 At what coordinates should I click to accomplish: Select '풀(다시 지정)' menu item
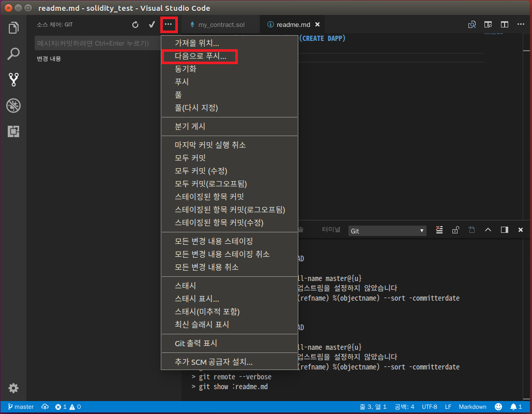pyautogui.click(x=230, y=108)
